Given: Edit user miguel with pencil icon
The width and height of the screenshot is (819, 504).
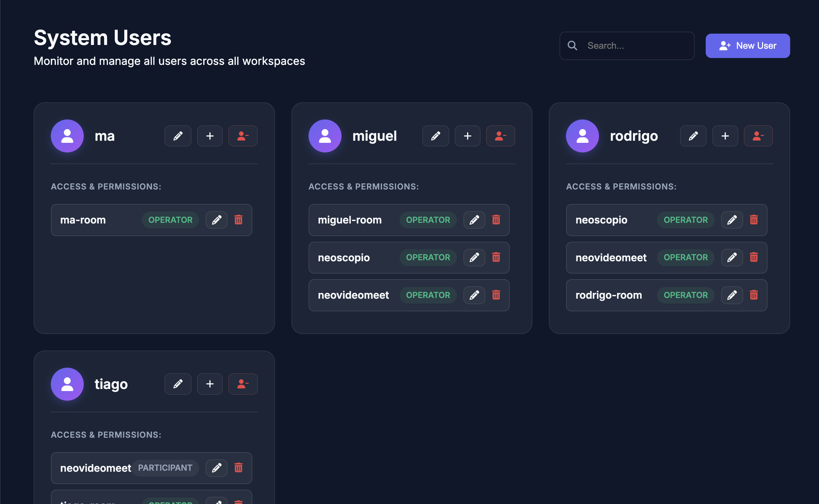Looking at the screenshot, I should click(x=436, y=136).
